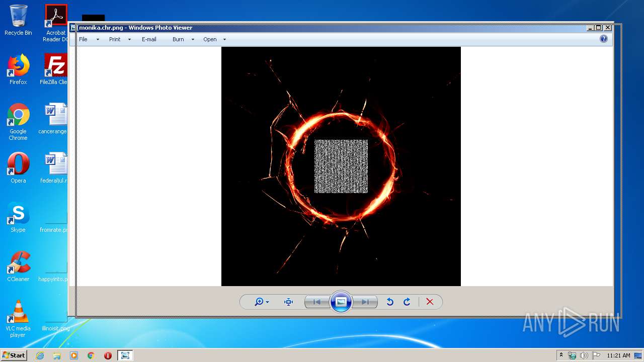644x362 pixels.
Task: Launch the Google Chrome desktop shortcut
Action: click(18, 122)
